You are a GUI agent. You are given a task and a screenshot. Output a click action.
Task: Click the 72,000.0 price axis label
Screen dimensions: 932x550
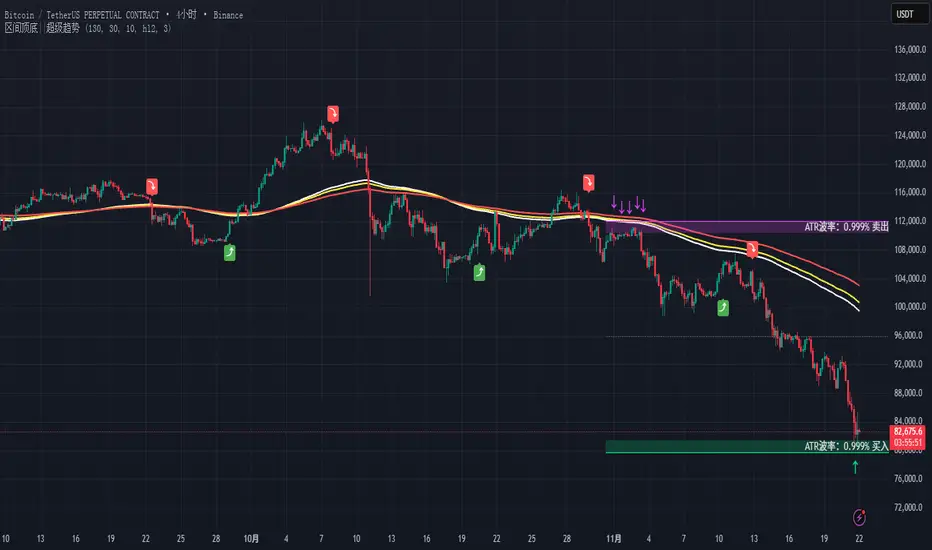pyautogui.click(x=910, y=507)
